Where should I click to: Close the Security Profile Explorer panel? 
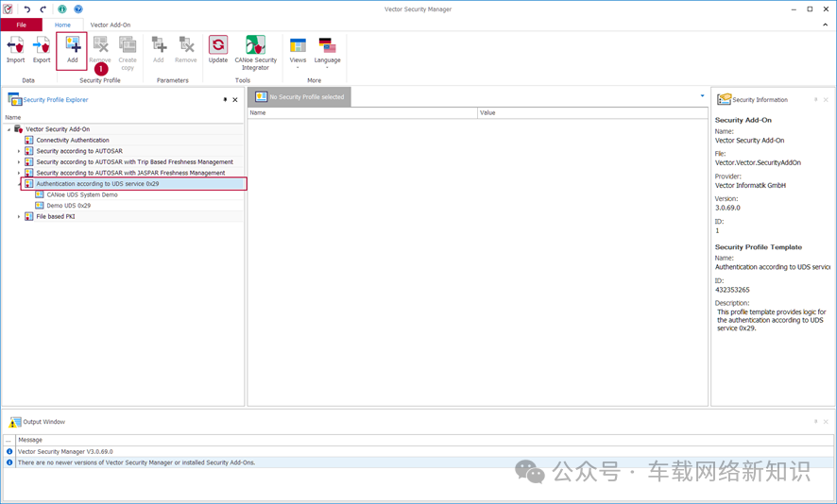coord(235,100)
